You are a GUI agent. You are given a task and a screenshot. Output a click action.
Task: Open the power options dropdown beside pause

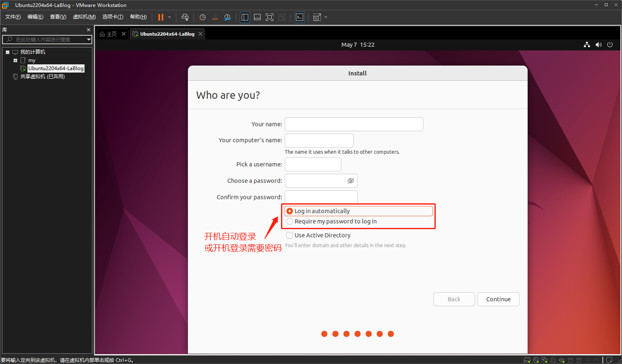click(169, 17)
